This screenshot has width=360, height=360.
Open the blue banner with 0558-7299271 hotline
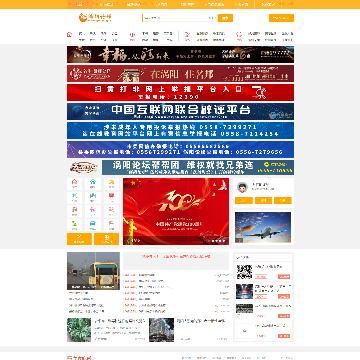180,130
